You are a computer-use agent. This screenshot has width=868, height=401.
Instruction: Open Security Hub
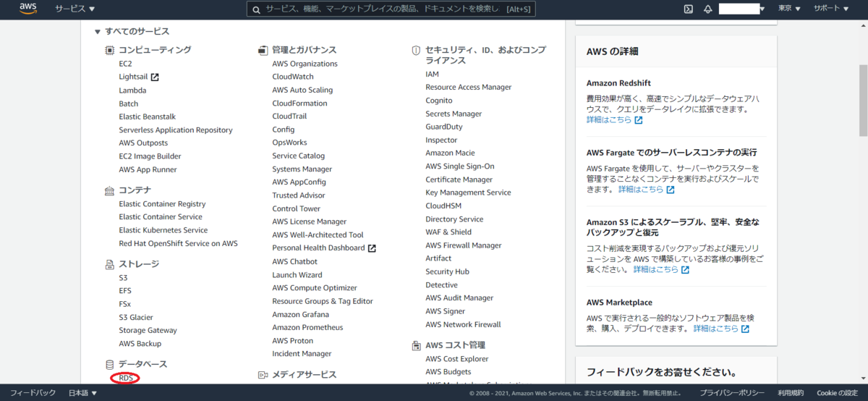point(447,271)
